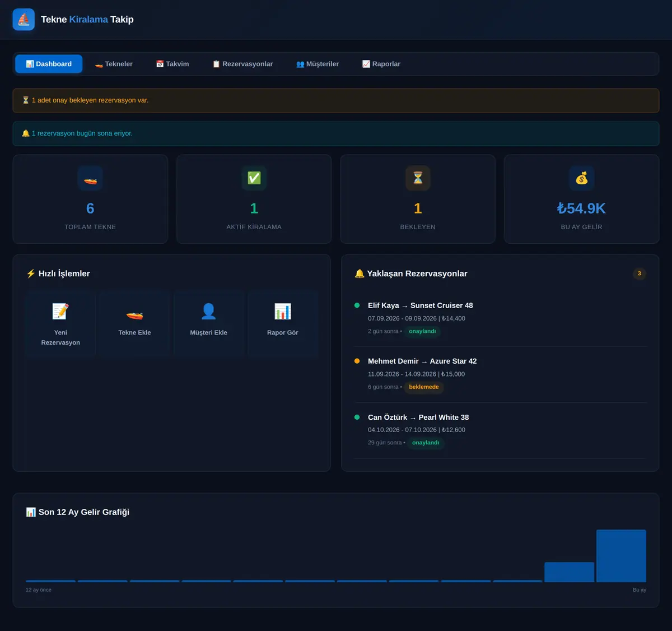672x631 pixels.
Task: Click the Müşteri Ekle quick action label
Action: [x=209, y=332]
